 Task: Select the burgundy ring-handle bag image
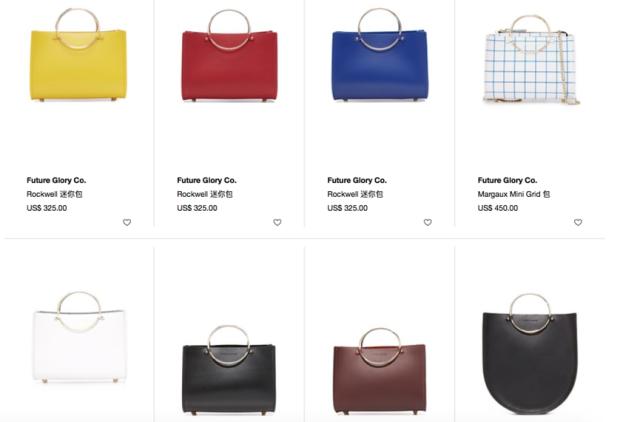pos(380,371)
